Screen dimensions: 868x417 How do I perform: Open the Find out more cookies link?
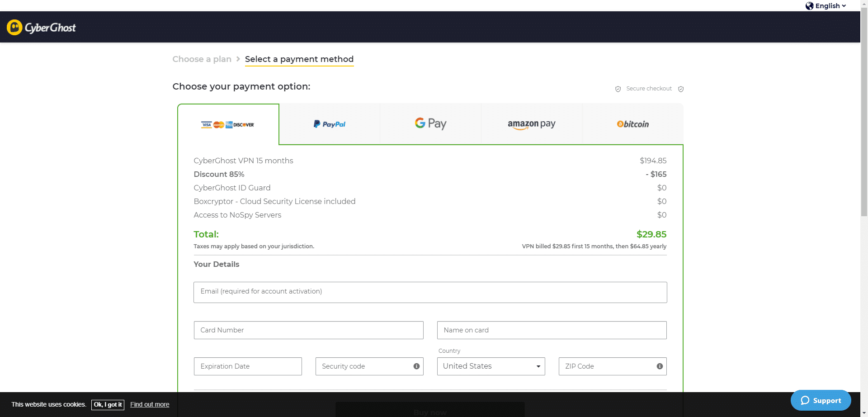(150, 405)
